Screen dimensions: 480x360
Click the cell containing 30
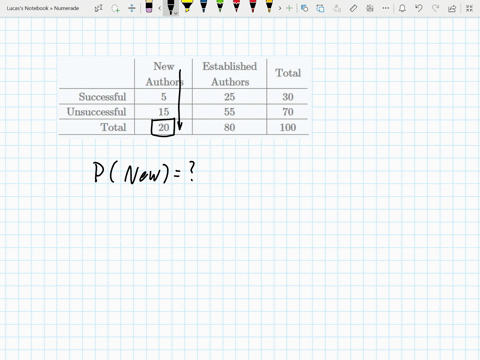(x=288, y=97)
